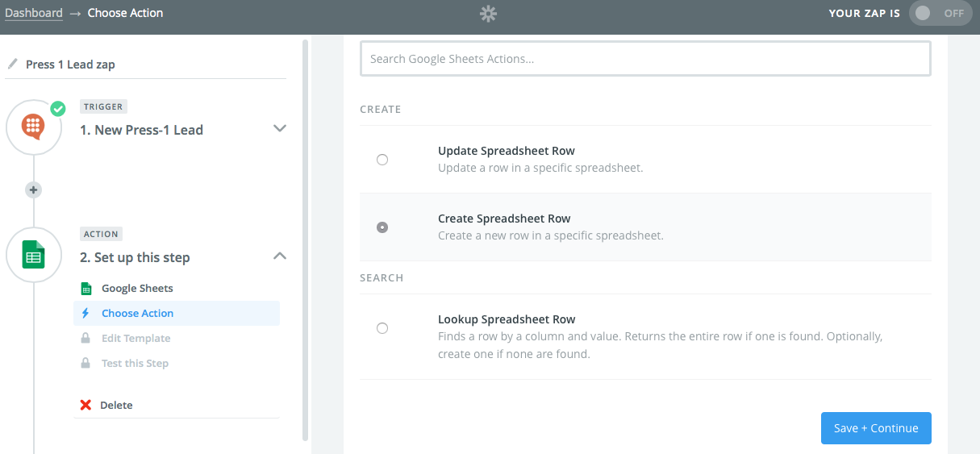The height and width of the screenshot is (454, 980).
Task: Click the pencil icon beside zap name
Action: pyautogui.click(x=11, y=64)
